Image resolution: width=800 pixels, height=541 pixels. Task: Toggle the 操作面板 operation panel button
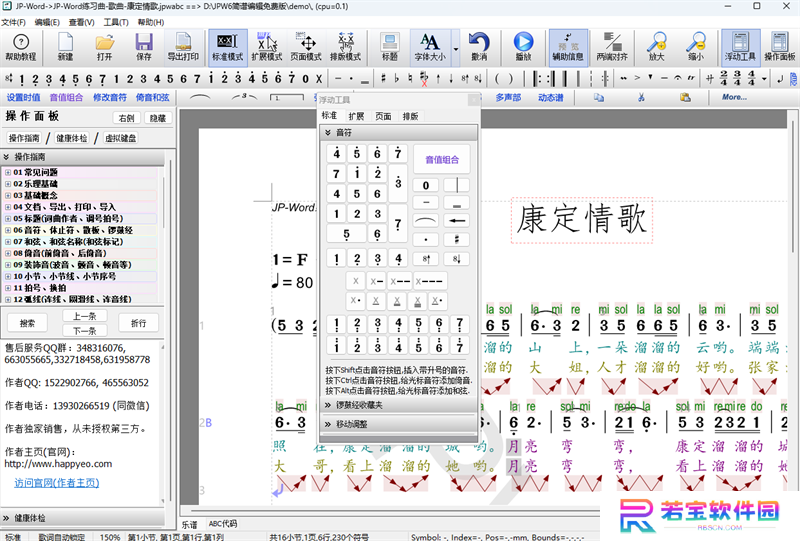780,47
